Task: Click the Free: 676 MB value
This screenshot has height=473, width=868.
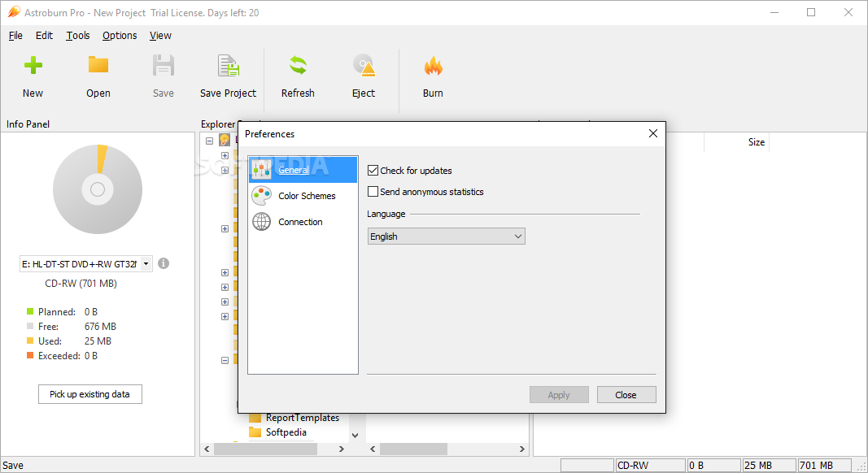Action: pyautogui.click(x=100, y=327)
